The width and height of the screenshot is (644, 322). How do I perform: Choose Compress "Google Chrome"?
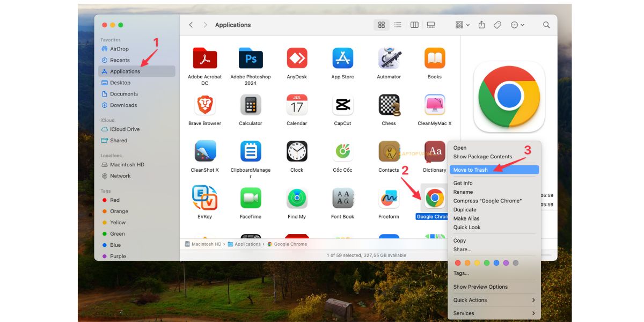point(494,201)
